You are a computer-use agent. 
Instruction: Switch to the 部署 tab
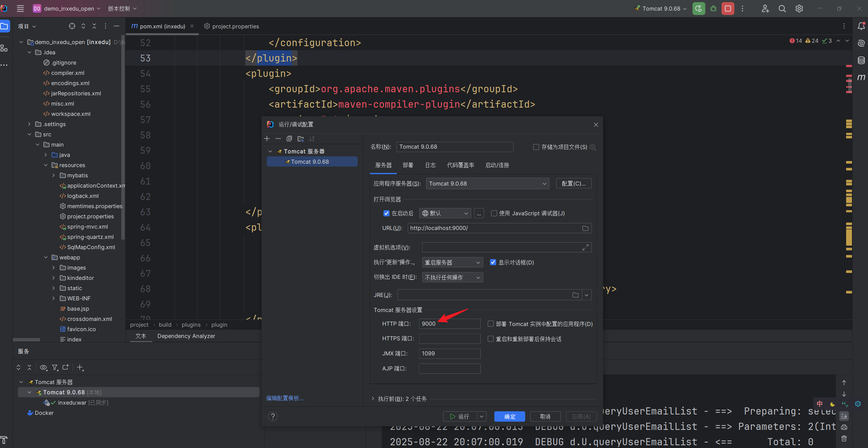(408, 165)
